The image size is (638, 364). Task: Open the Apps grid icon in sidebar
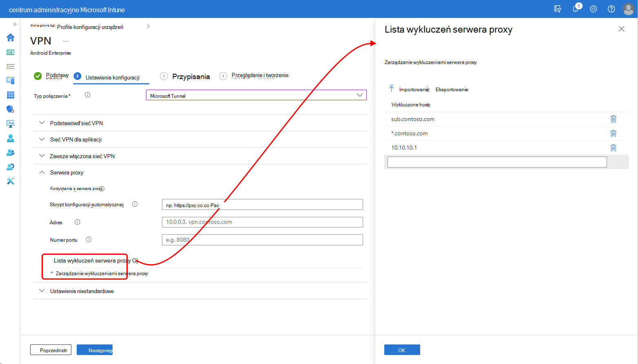pos(11,95)
